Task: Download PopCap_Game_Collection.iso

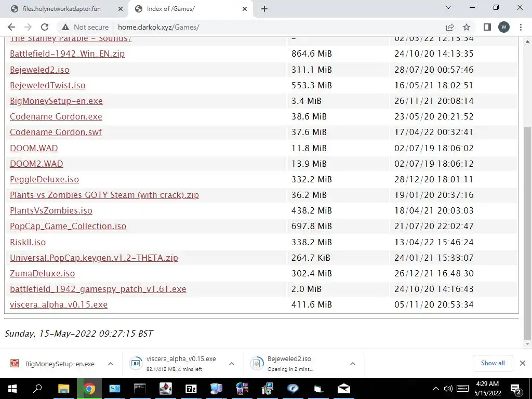Action: (68, 226)
